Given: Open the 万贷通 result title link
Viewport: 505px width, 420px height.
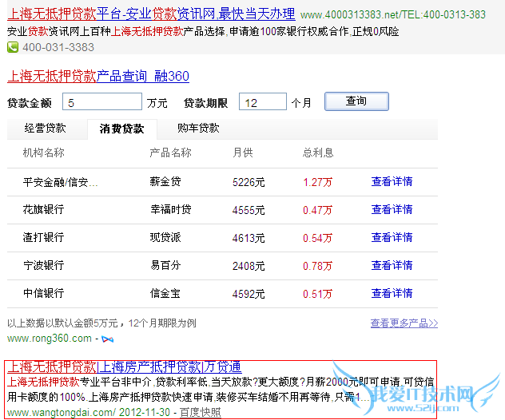Looking at the screenshot, I should 124,367.
